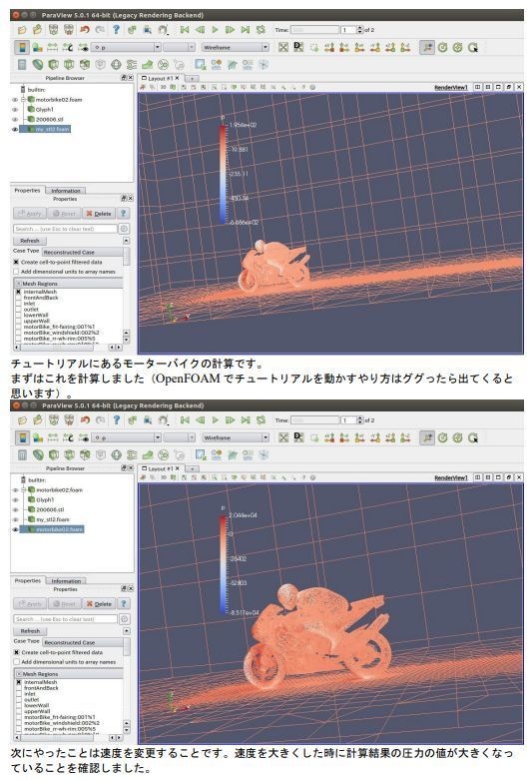The height and width of the screenshot is (780, 532).
Task: Check the outlet mesh region in second window
Action: click(x=19, y=699)
